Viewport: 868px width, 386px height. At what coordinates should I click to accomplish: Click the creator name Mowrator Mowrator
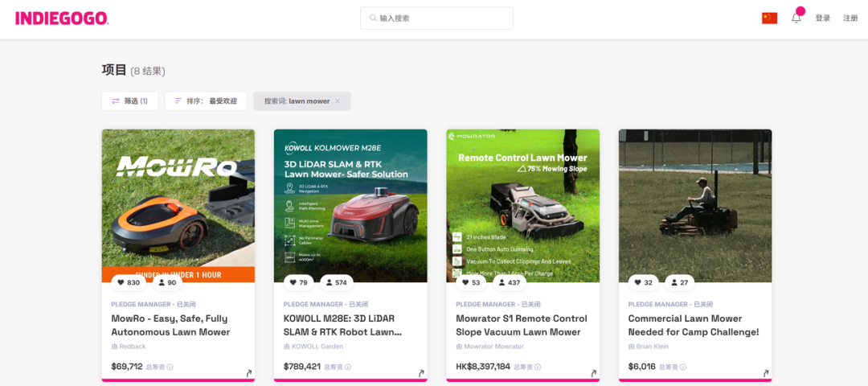(x=493, y=346)
